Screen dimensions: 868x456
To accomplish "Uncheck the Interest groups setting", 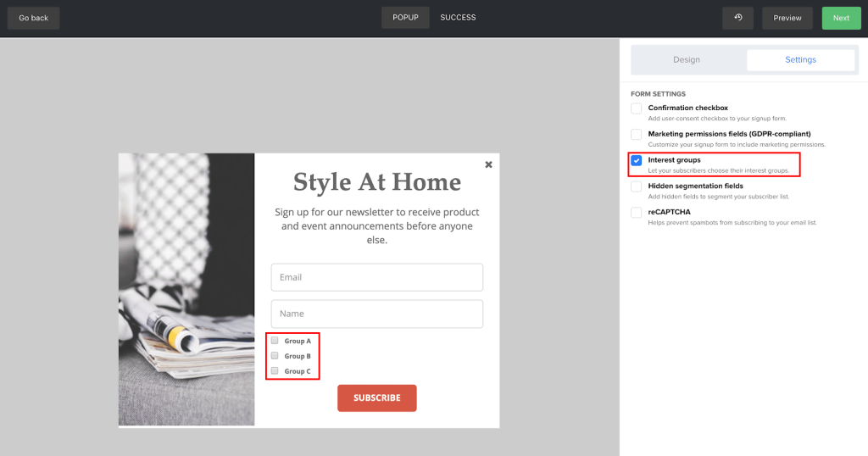I will (x=637, y=160).
